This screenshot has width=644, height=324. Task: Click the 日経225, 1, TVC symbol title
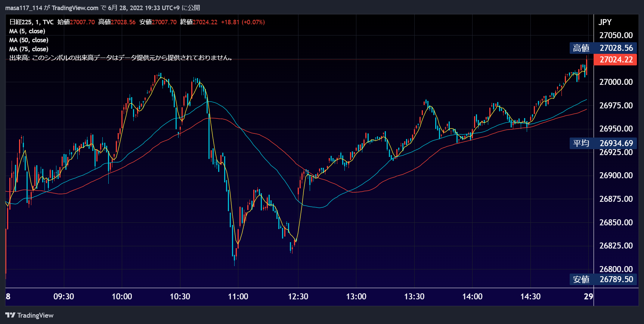point(31,22)
